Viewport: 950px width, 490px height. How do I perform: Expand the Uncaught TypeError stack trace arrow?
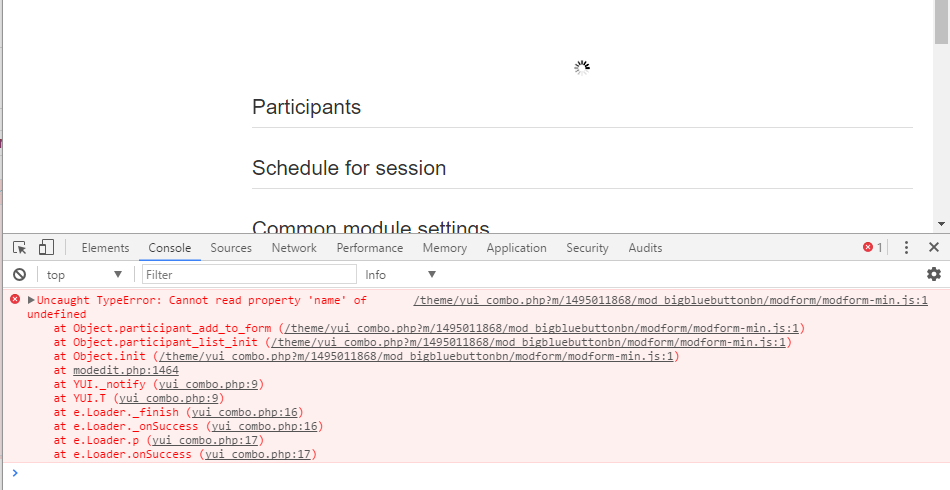32,300
